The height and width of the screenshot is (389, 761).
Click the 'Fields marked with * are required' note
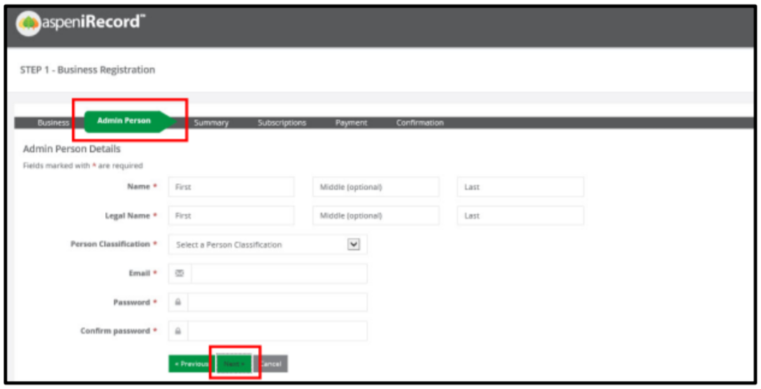[83, 165]
